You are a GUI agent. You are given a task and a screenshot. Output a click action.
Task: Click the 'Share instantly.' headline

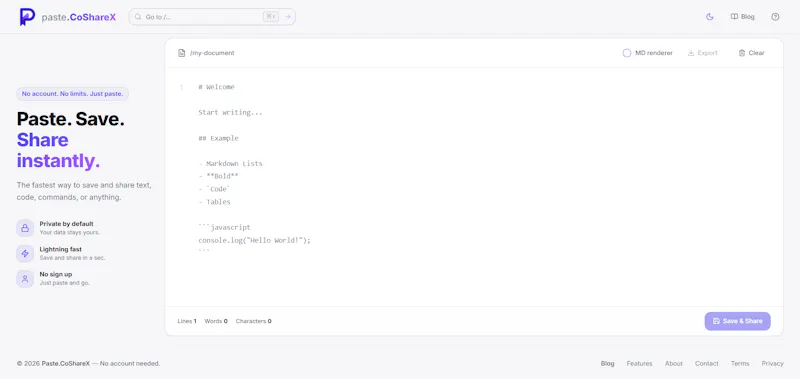tap(58, 150)
